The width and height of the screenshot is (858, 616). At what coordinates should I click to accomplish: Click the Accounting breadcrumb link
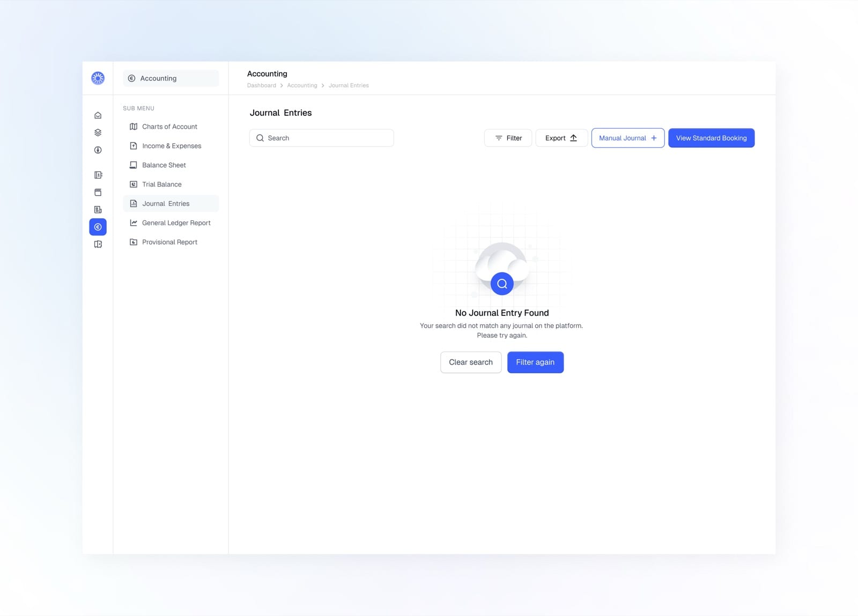click(x=302, y=85)
